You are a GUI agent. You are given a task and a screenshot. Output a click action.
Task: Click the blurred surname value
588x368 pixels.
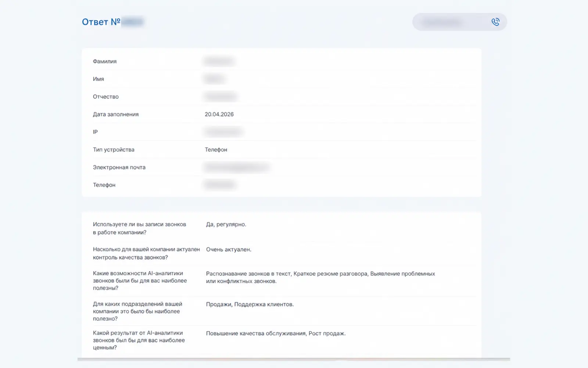point(219,61)
